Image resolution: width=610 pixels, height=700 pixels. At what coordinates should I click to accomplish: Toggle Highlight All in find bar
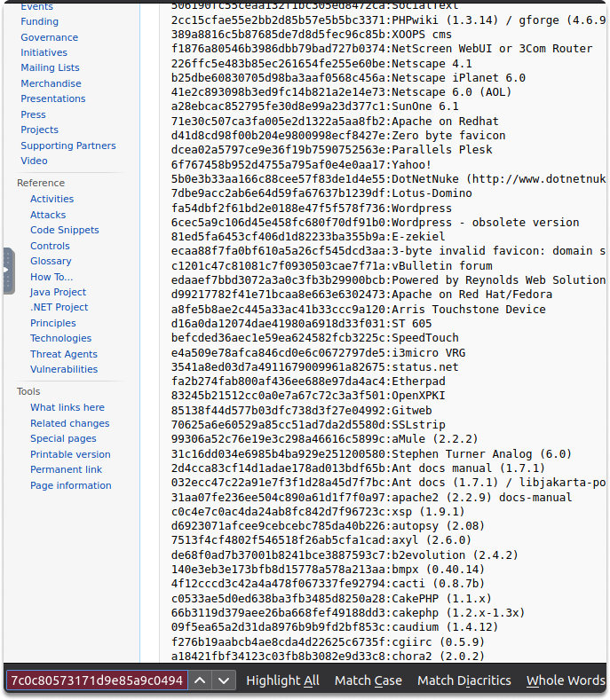[282, 680]
